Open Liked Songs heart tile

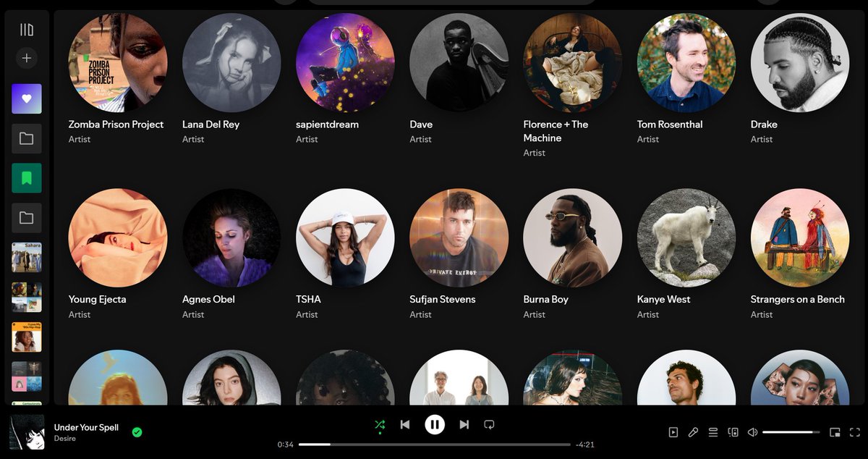click(27, 98)
